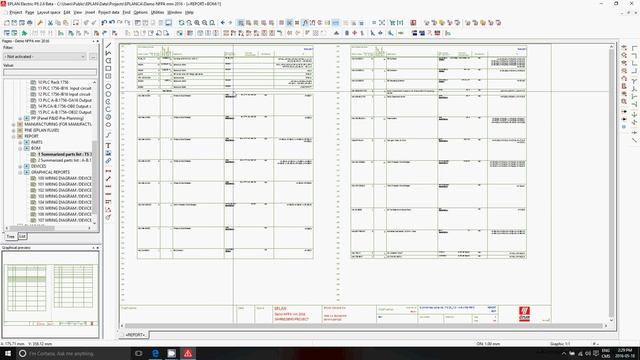
Task: Select the Insert image tool
Action: [x=108, y=153]
